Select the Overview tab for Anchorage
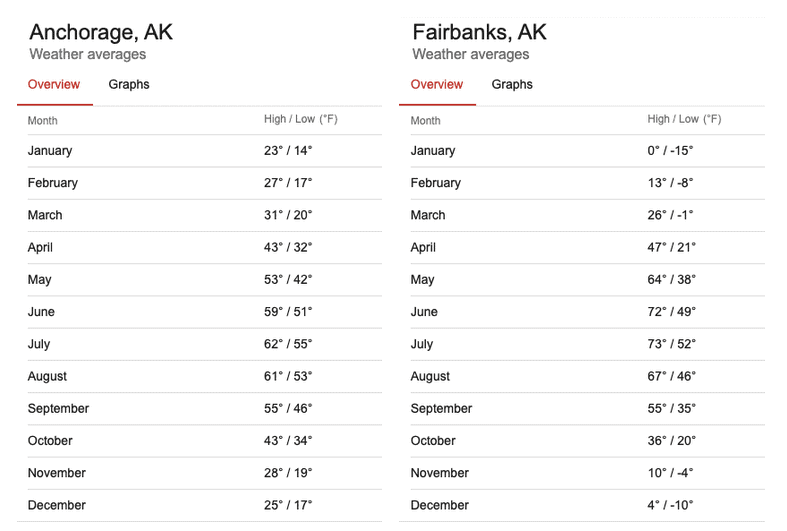 point(54,85)
